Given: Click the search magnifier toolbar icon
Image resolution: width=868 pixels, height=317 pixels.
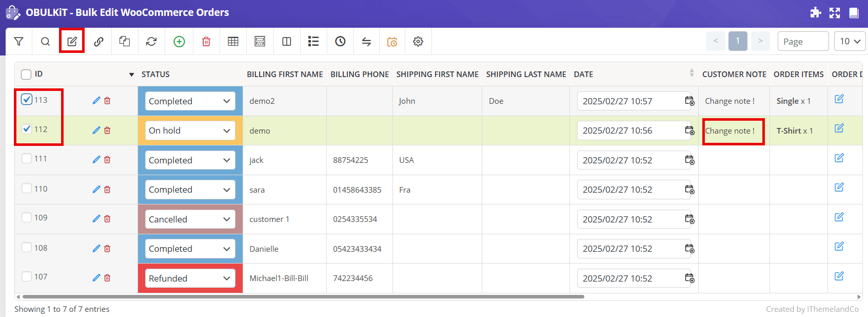Looking at the screenshot, I should point(45,42).
